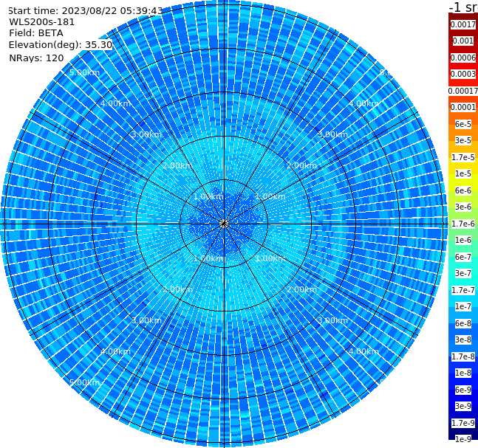Click the lower-right 2.00km range label

[x=302, y=289]
